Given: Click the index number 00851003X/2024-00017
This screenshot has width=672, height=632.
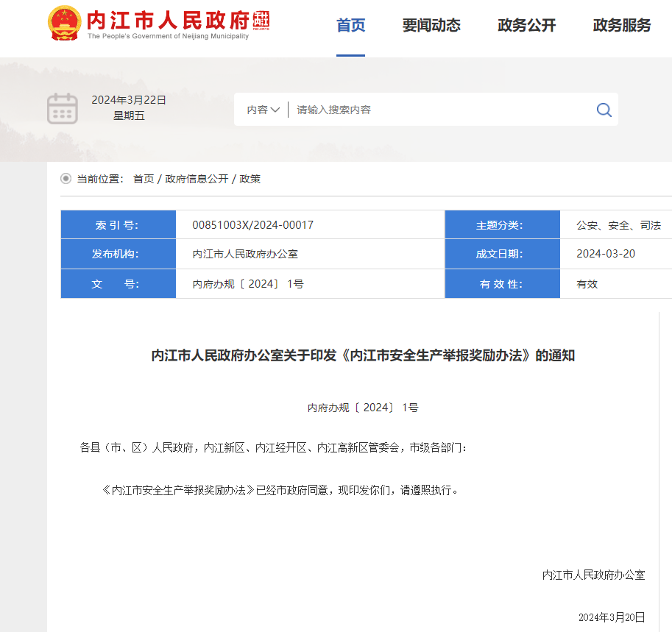Looking at the screenshot, I should point(252,225).
